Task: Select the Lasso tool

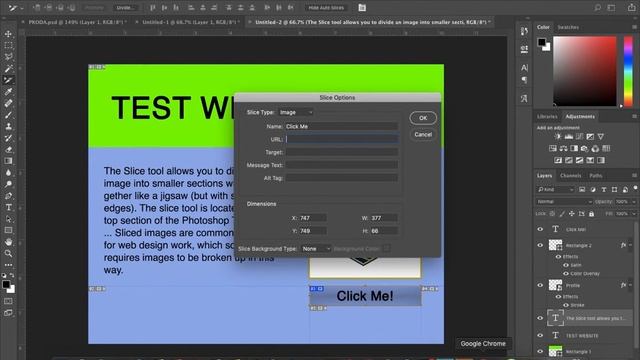Action: 8,57
